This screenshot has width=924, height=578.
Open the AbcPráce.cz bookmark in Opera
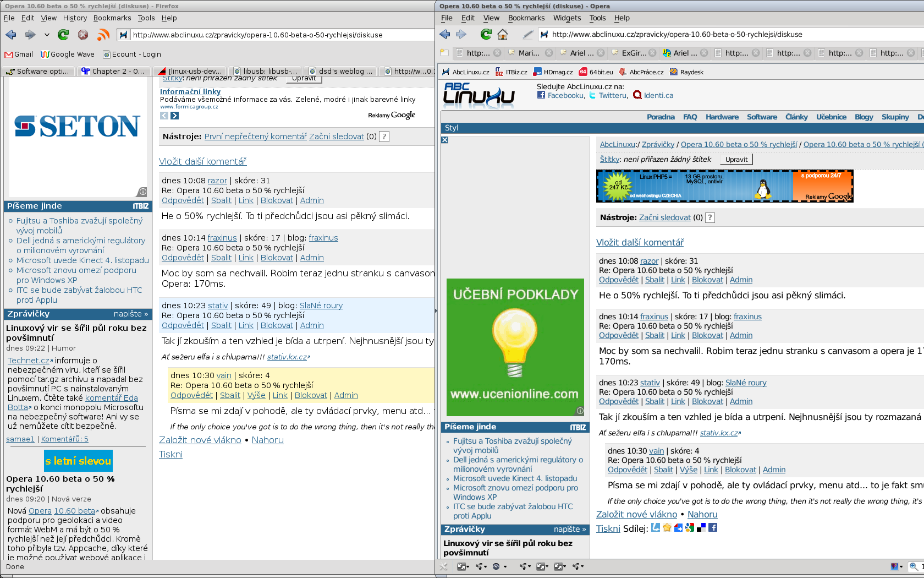coord(641,72)
